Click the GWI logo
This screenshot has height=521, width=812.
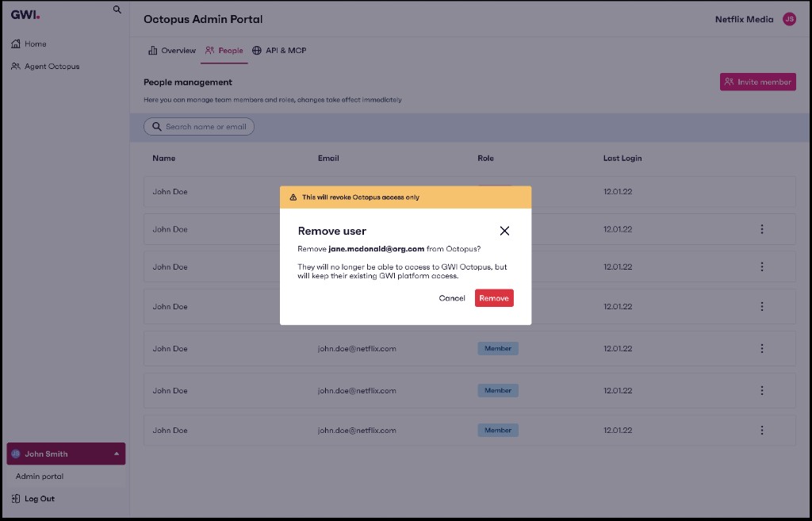25,14
